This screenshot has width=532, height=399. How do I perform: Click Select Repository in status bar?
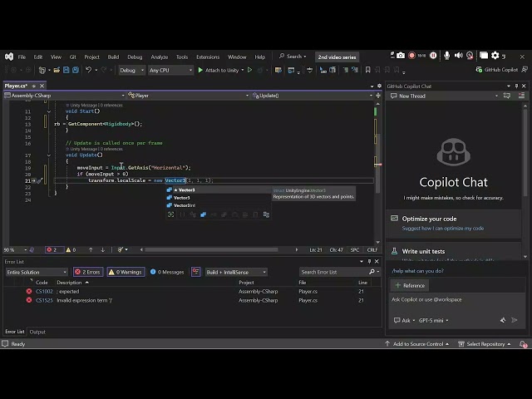pos(485,343)
